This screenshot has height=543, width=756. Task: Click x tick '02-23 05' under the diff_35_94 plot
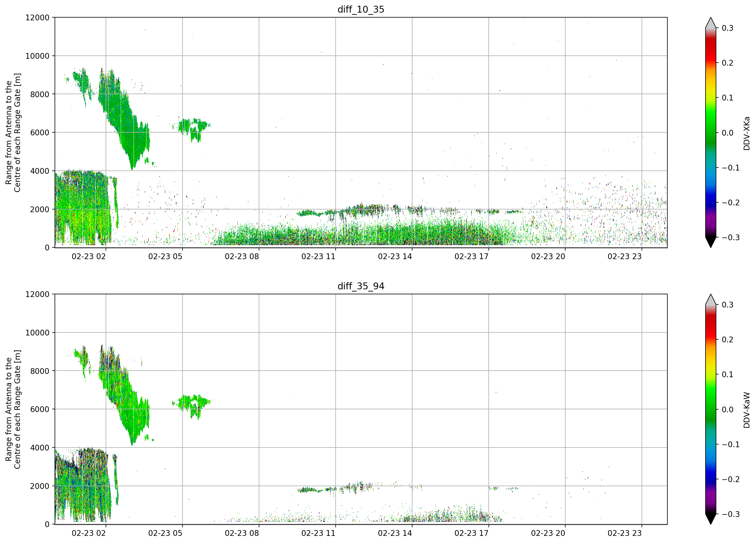(165, 533)
